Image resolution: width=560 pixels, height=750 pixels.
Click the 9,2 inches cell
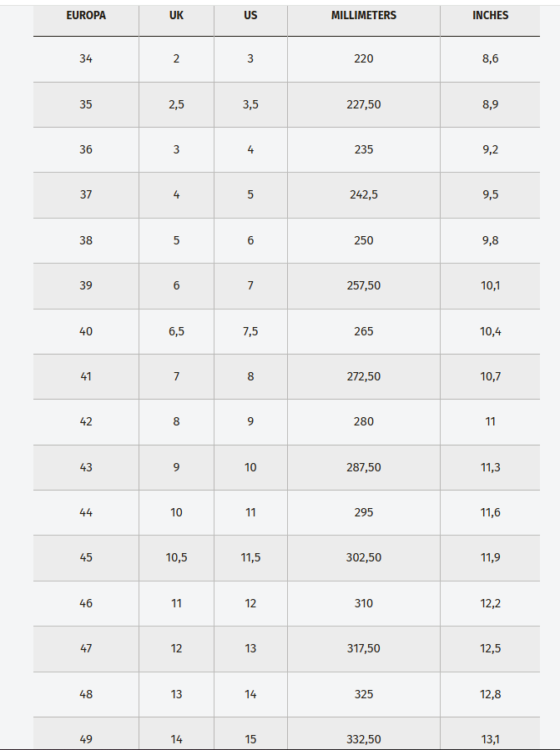(x=490, y=150)
